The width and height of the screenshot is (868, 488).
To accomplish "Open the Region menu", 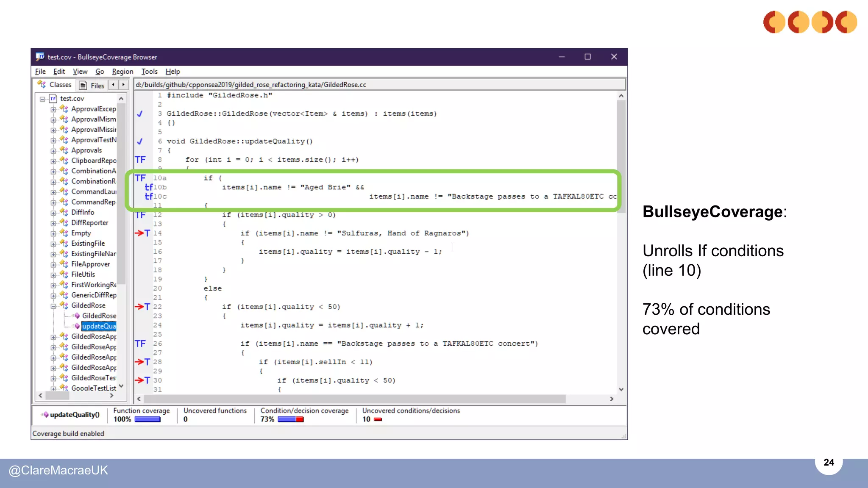I will [x=122, y=71].
